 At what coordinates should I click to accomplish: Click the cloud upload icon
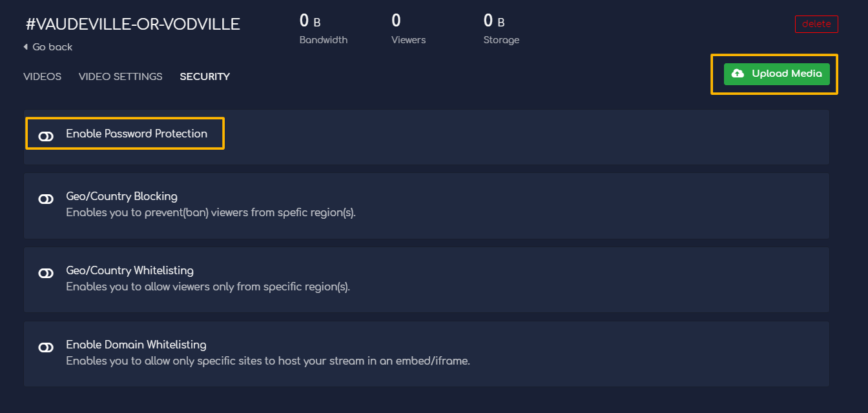[x=738, y=74]
